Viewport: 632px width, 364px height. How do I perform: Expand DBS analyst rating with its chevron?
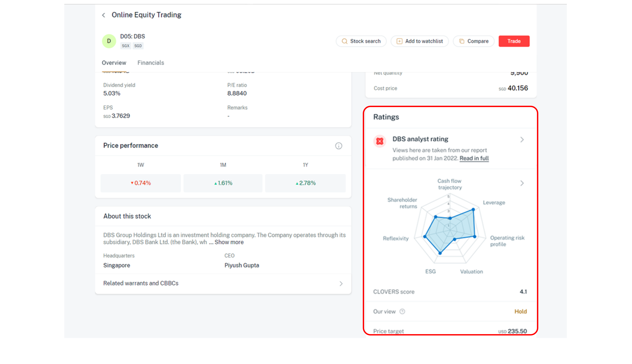[x=522, y=140]
